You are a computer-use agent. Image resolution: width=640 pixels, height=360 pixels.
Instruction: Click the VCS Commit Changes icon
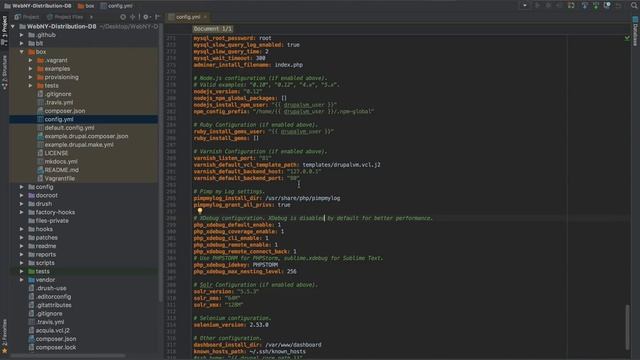[x=596, y=5]
